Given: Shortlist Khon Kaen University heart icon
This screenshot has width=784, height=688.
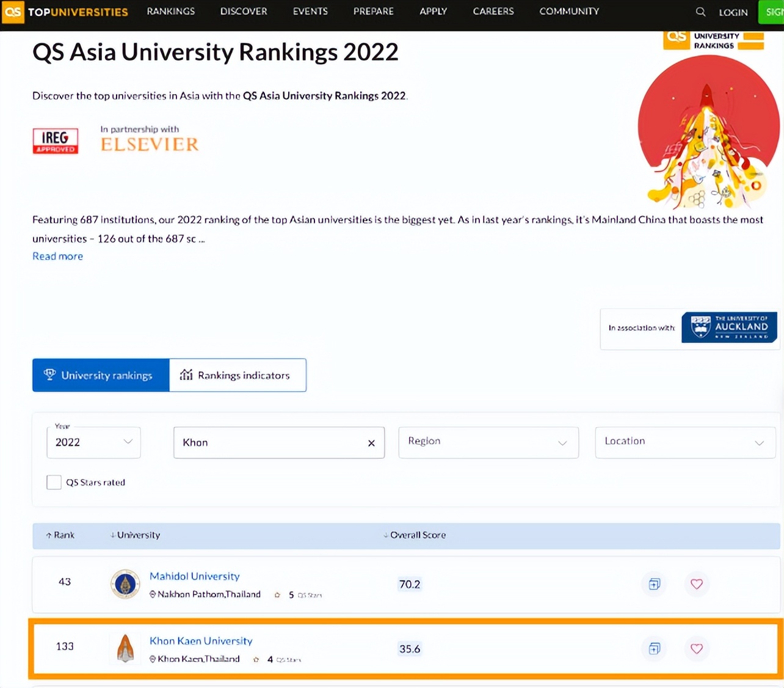Looking at the screenshot, I should click(x=696, y=649).
